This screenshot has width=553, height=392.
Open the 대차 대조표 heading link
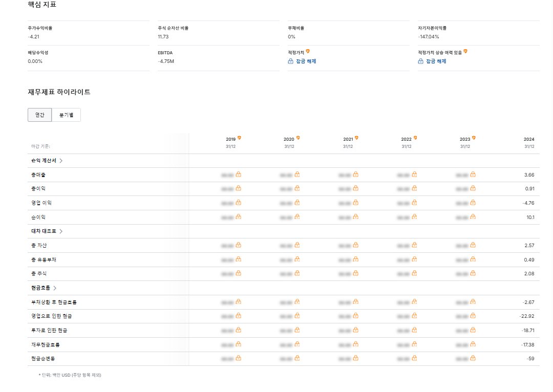[44, 231]
